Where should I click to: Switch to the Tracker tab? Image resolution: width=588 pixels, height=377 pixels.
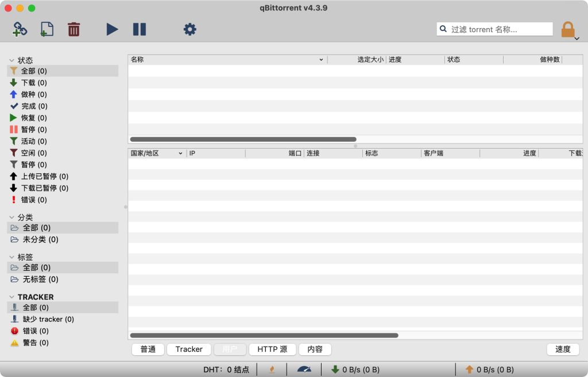tap(189, 349)
